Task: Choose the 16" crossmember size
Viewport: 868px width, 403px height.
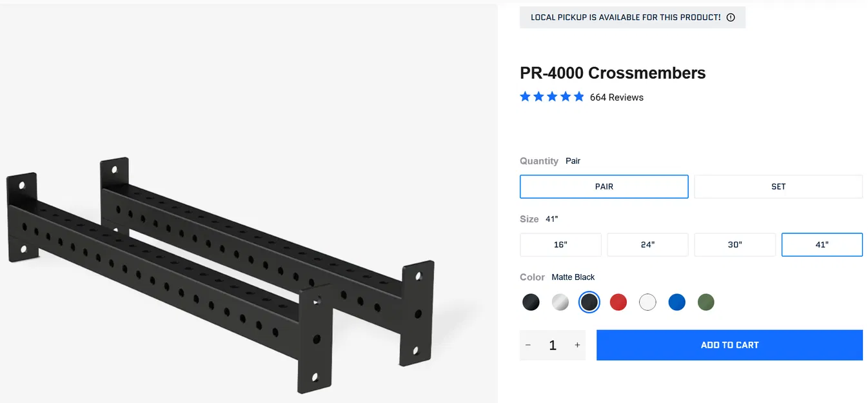Action: pos(560,244)
